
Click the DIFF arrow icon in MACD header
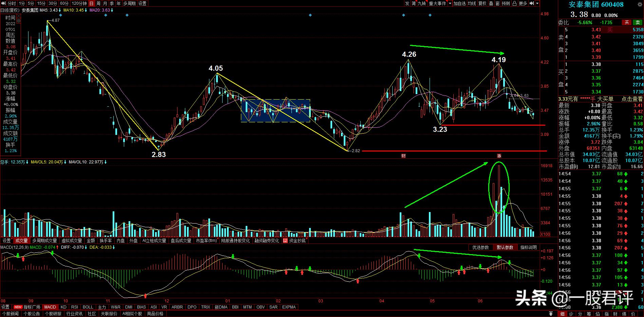87,247
